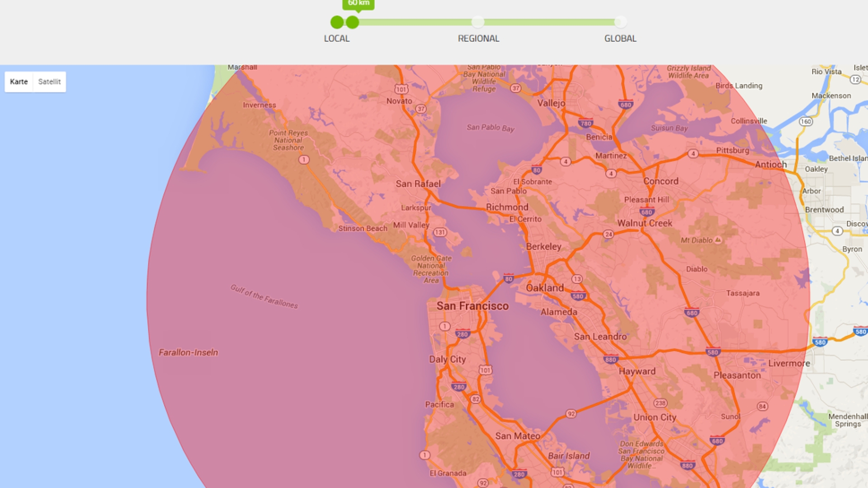The height and width of the screenshot is (488, 868).
Task: Click Rio Vista map label
Action: tap(826, 71)
